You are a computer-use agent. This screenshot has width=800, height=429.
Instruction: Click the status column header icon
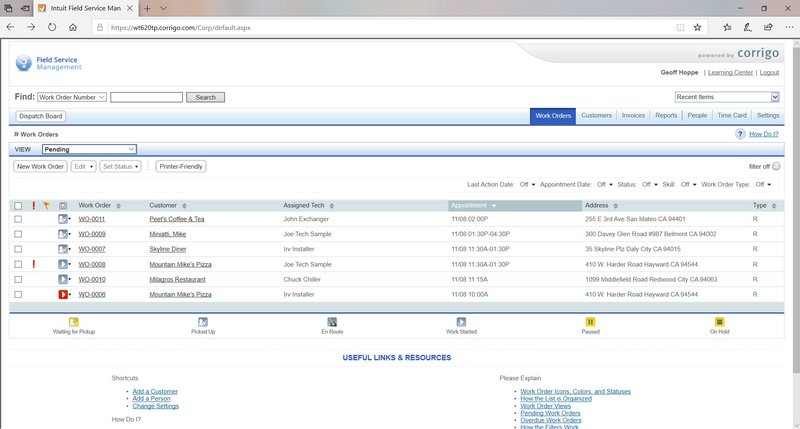coord(63,206)
